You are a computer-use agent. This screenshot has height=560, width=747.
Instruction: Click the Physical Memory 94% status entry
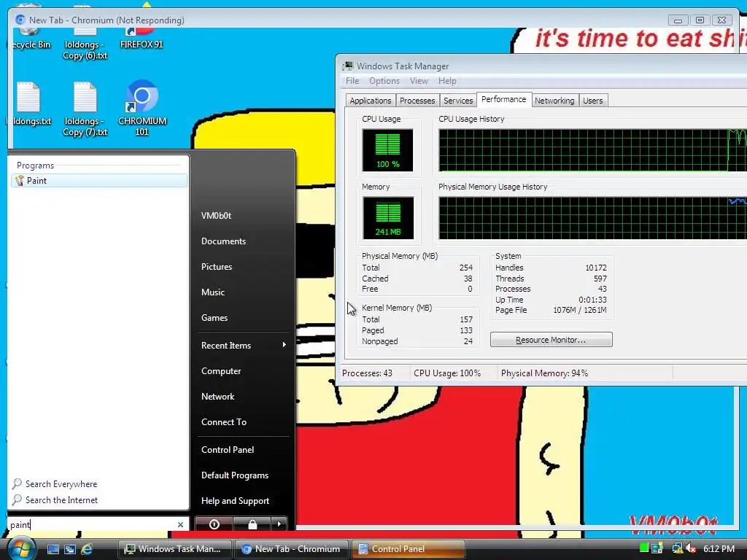point(544,373)
